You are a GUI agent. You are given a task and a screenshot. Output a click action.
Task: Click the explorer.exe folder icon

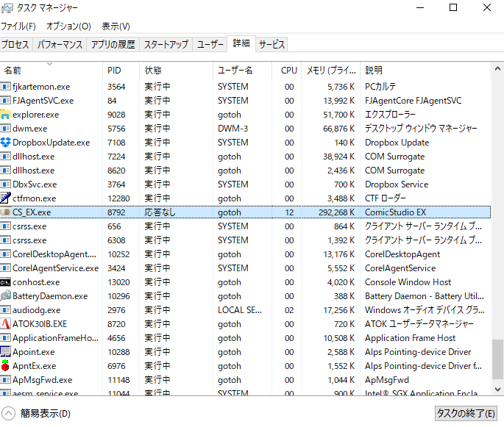coord(5,115)
